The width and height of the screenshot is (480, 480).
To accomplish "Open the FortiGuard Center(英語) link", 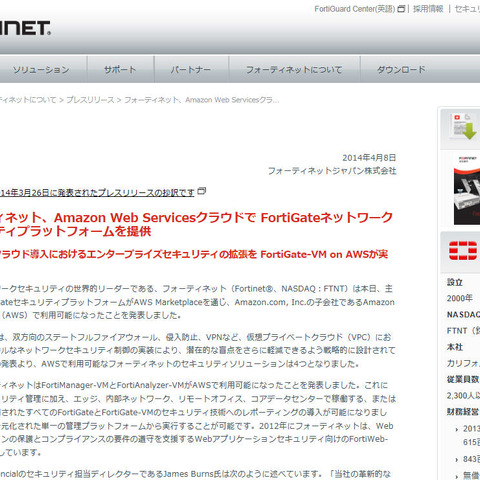I will click(x=354, y=9).
